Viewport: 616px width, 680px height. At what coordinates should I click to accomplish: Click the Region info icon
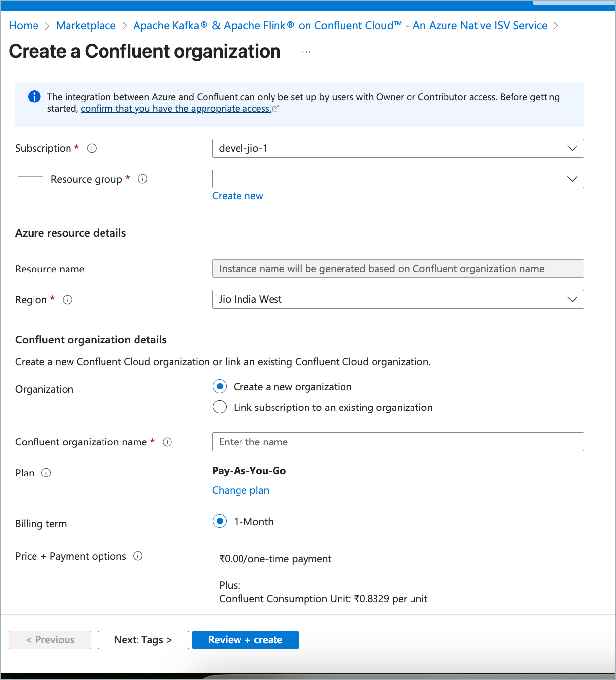click(x=68, y=300)
